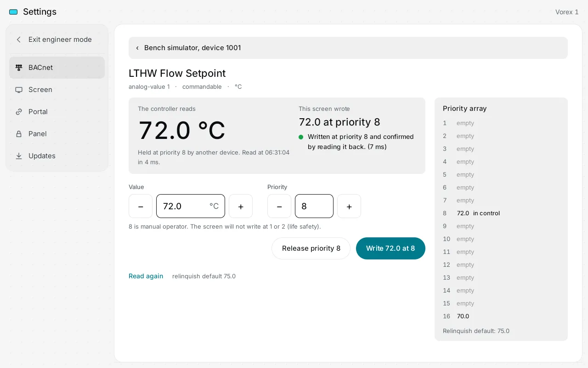Click the chevron next to Exit engineer mode

19,40
